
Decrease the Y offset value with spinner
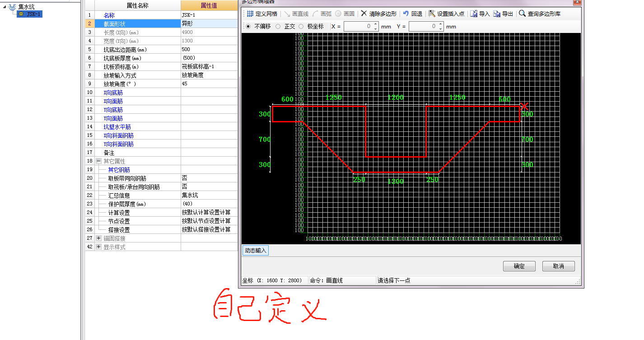pos(440,29)
